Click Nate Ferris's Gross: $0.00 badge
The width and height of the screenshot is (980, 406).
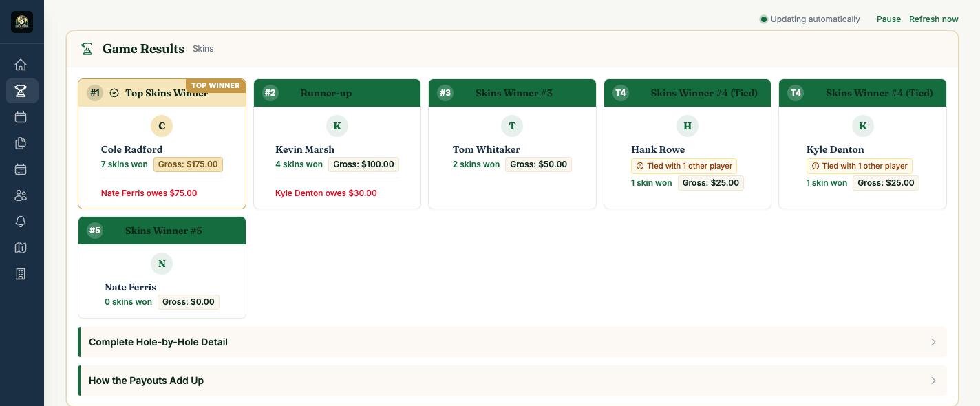pyautogui.click(x=189, y=302)
